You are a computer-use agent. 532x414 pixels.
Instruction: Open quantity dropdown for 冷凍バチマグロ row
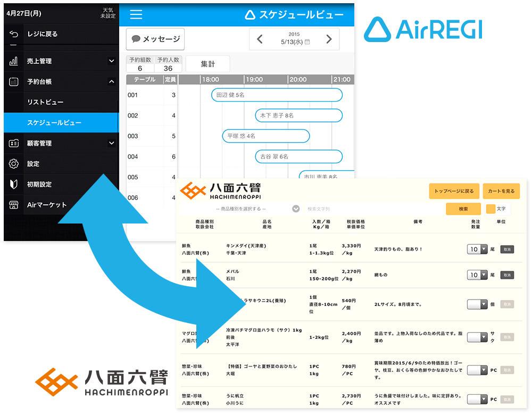click(477, 337)
